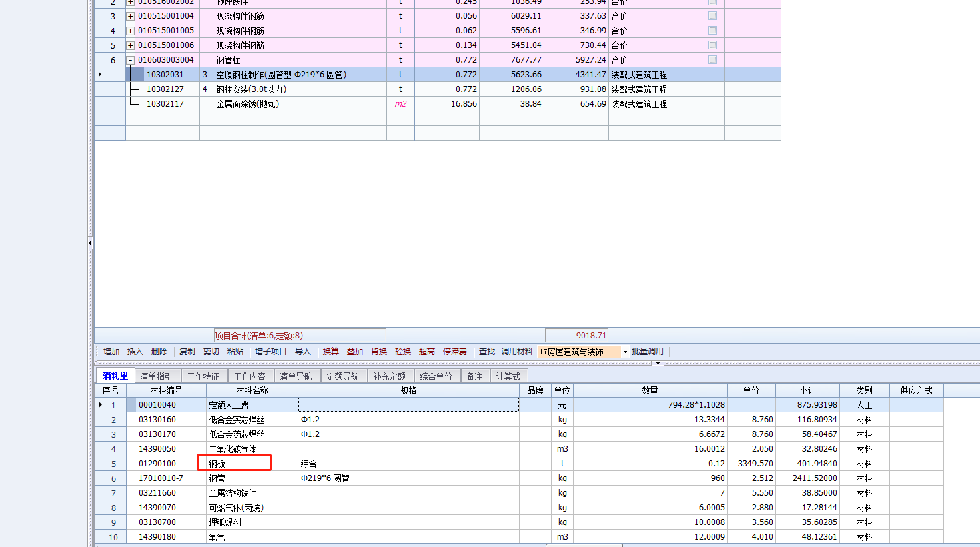Click the 项目合计 summary field

pyautogui.click(x=300, y=336)
